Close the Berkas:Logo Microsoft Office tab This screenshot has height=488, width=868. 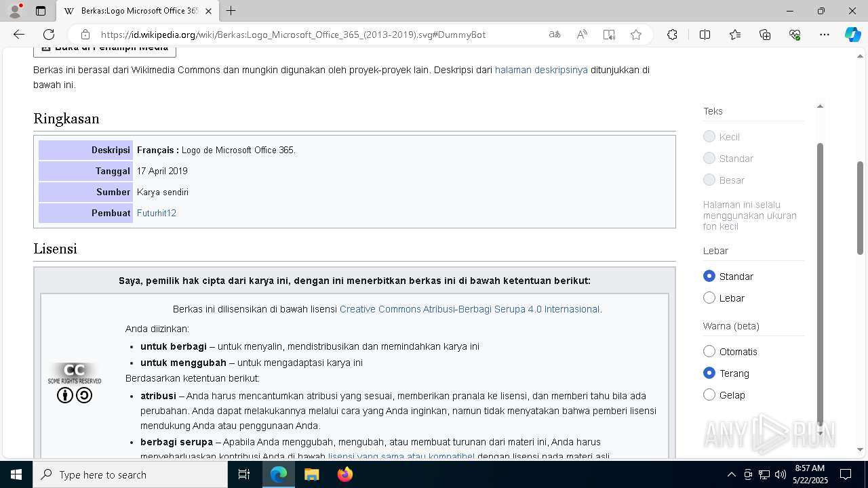(x=208, y=11)
